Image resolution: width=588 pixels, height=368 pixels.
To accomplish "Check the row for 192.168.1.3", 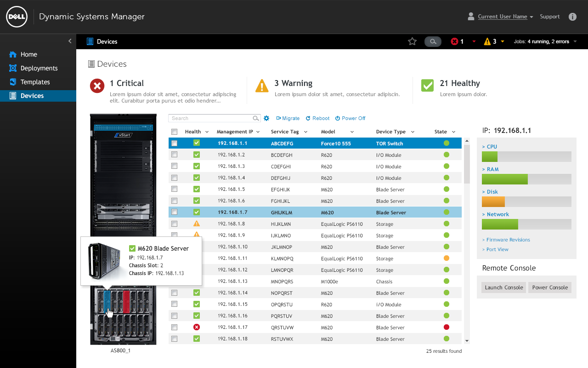I will coord(174,166).
